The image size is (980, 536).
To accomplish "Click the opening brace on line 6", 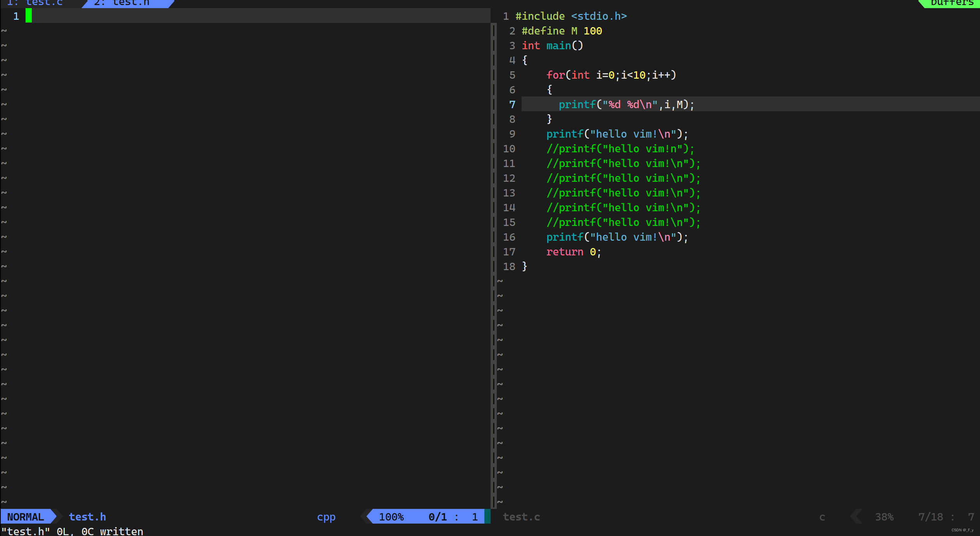I will click(x=549, y=90).
